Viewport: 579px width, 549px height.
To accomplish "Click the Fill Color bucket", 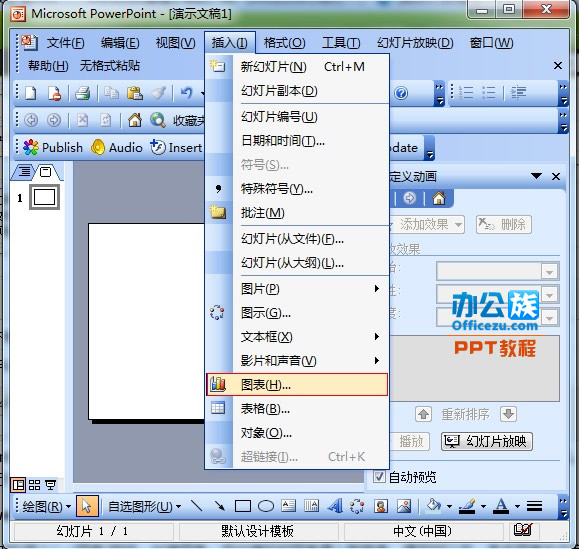I will tap(434, 505).
